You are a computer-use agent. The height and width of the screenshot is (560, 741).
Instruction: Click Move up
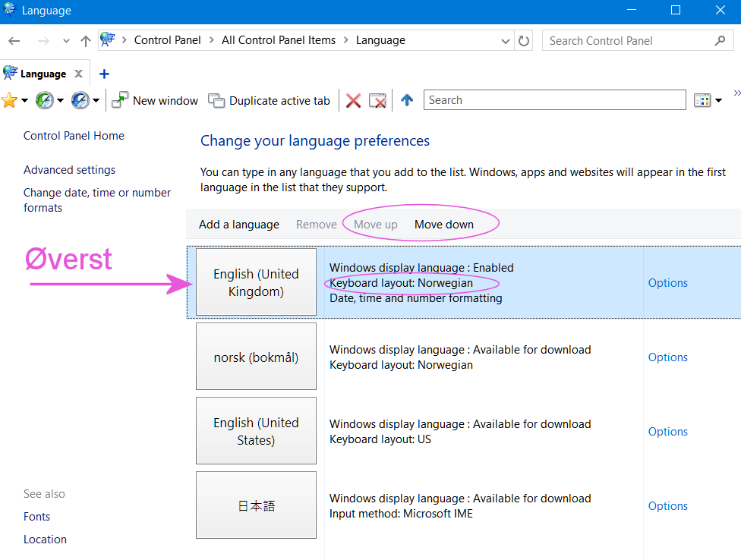[x=376, y=225]
